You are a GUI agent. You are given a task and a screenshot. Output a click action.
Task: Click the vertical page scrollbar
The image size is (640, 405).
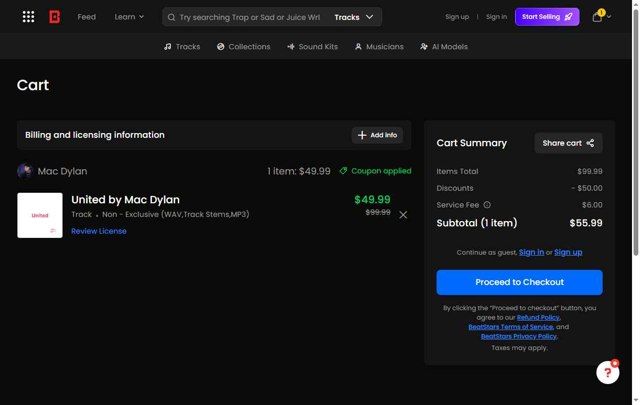636,131
